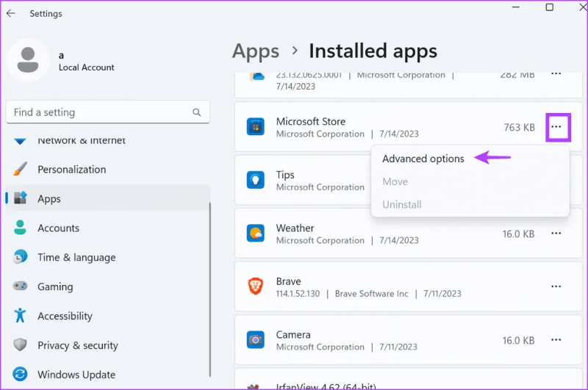Open more options for Camera

point(556,340)
